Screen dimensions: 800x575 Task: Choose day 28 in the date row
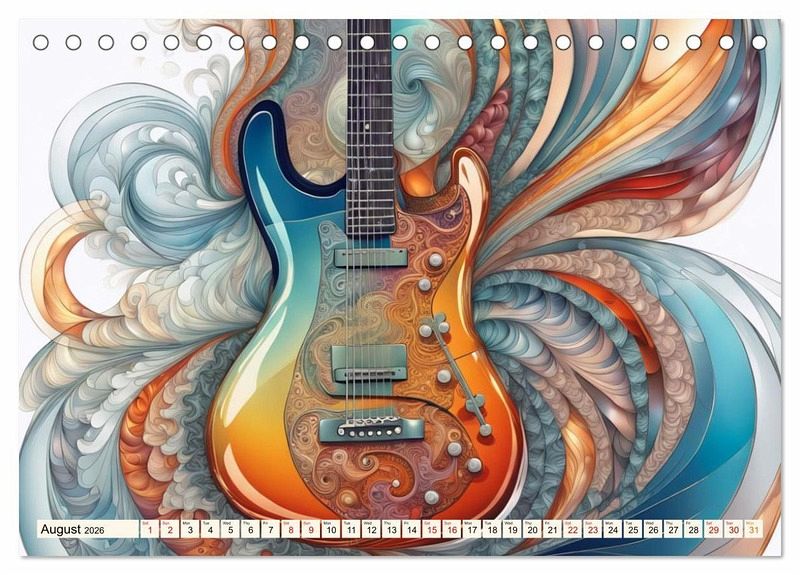[693, 529]
